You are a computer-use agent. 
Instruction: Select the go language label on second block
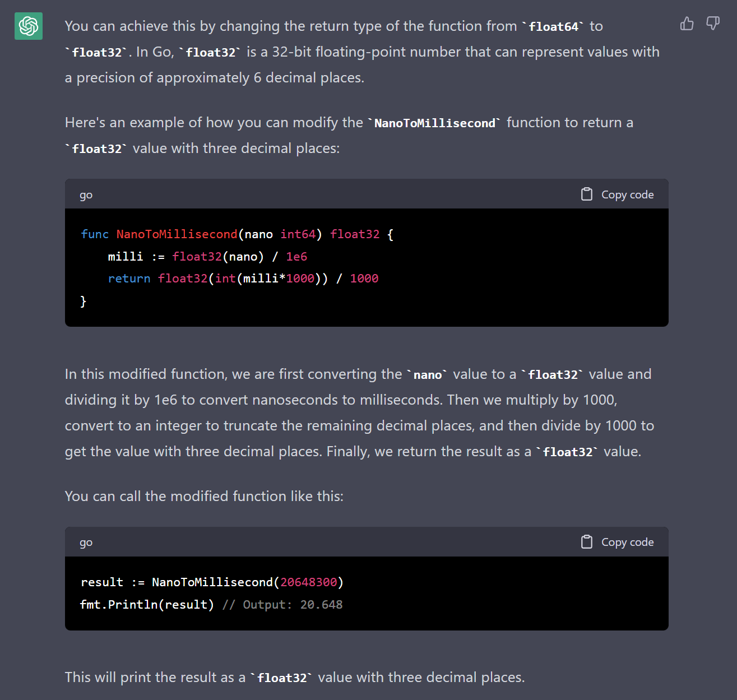pos(86,542)
